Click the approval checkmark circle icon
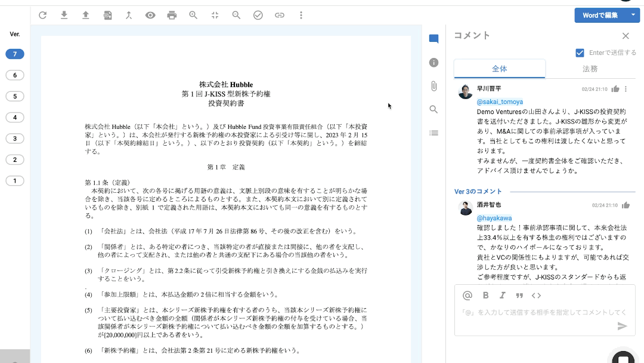This screenshot has height=363, width=644. click(x=258, y=15)
